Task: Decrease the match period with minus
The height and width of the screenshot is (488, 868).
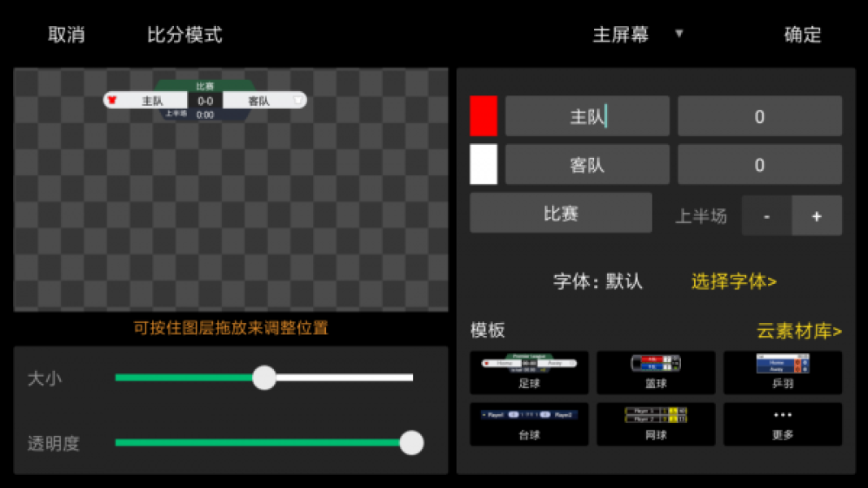Action: 766,216
